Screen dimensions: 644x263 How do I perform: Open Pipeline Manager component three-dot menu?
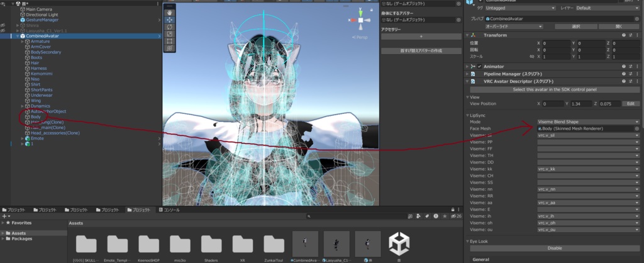[x=637, y=74]
